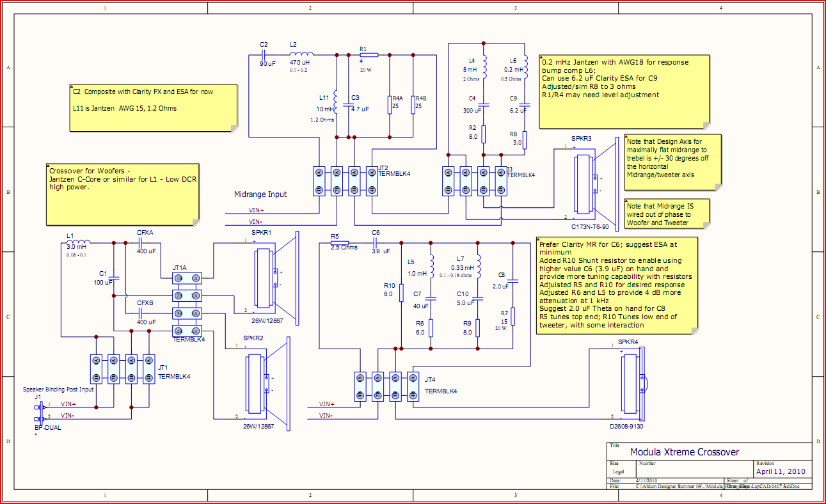This screenshot has height=504, width=826.
Task: Select the L2 470 uH inductor symbol
Action: point(301,55)
